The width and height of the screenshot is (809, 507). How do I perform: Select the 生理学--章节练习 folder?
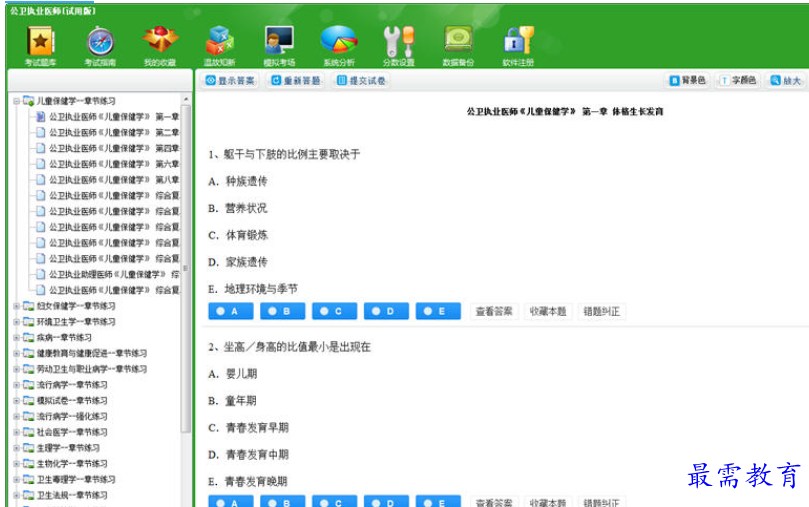pos(68,448)
